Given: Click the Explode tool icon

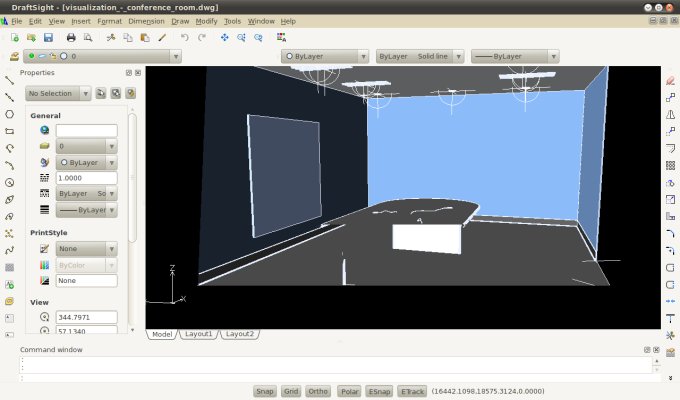Looking at the screenshot, I should coord(670,335).
